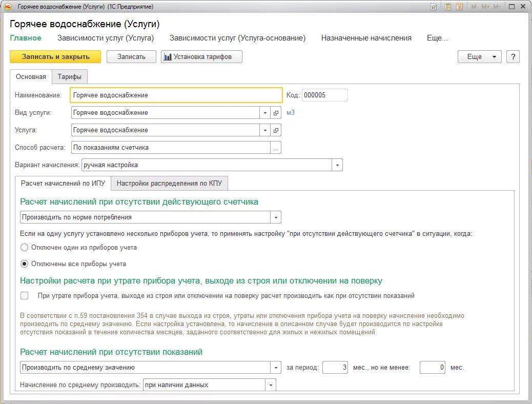Toggle checkbox 'При утрате прибора учета' setting

(x=24, y=295)
